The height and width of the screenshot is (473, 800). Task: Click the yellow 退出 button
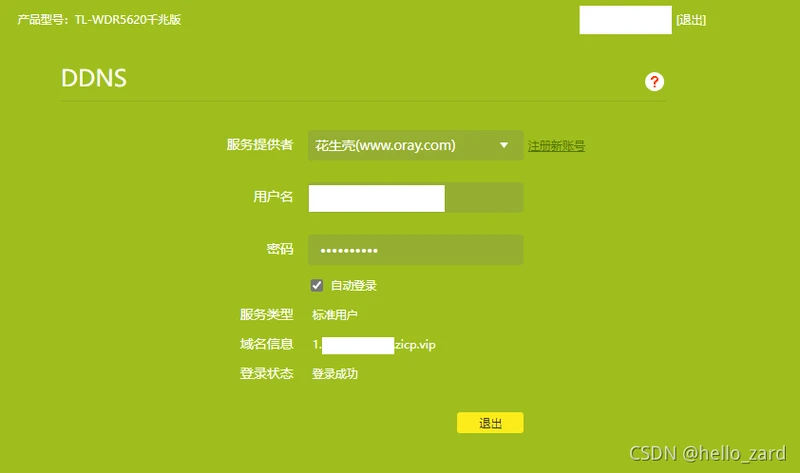coord(490,422)
